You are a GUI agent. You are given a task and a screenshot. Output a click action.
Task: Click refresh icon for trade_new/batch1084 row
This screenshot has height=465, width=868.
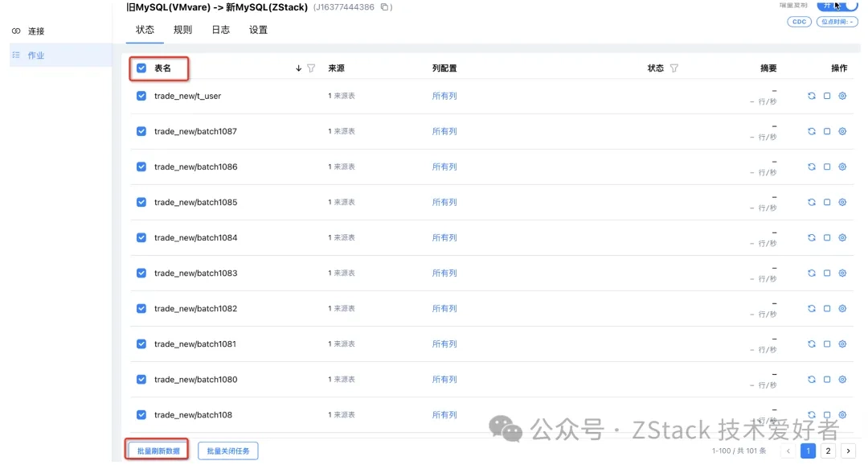pyautogui.click(x=811, y=237)
